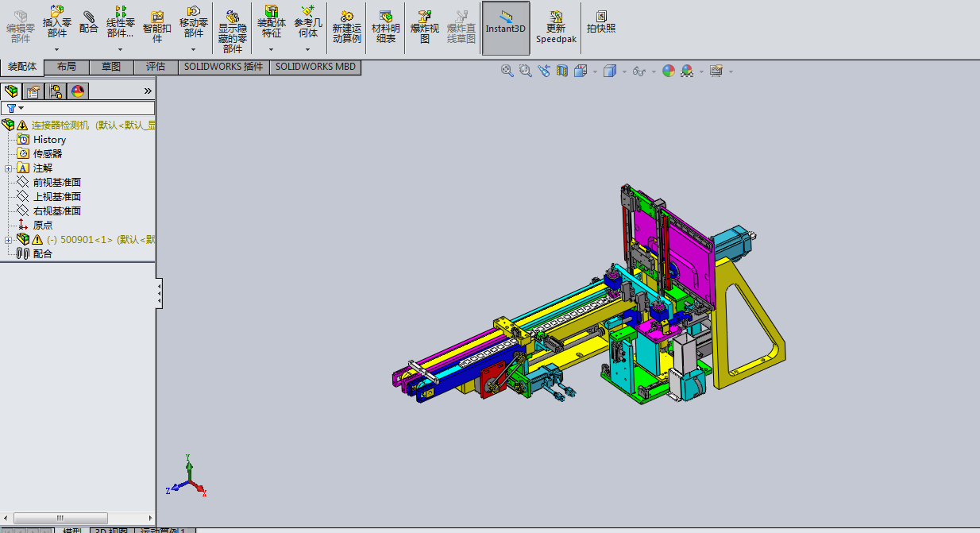980x533 pixels.
Task: Select 前视基准面 (Front Plane) in the tree
Action: [56, 183]
